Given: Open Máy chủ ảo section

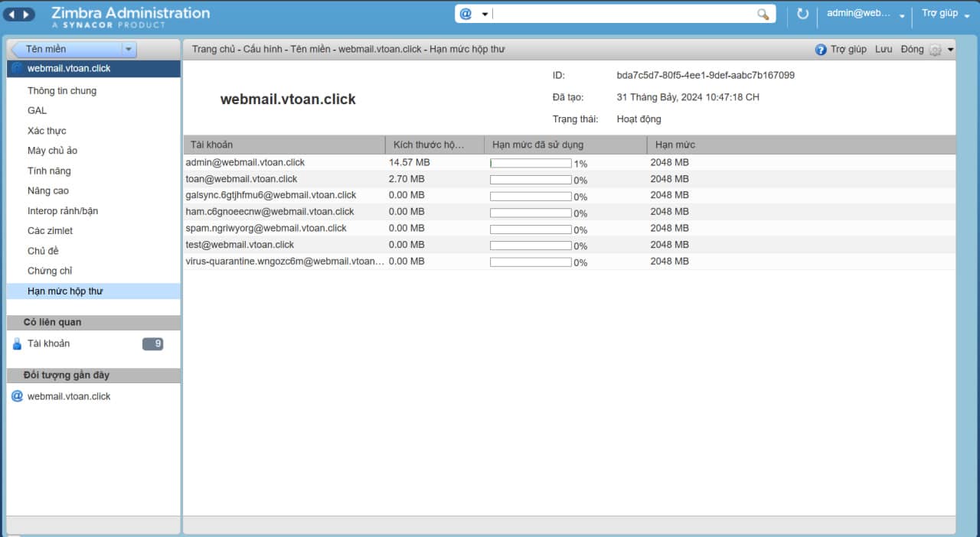Looking at the screenshot, I should coord(52,151).
